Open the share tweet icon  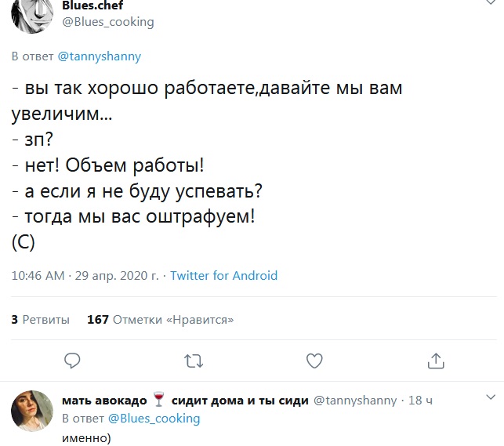pos(436,361)
